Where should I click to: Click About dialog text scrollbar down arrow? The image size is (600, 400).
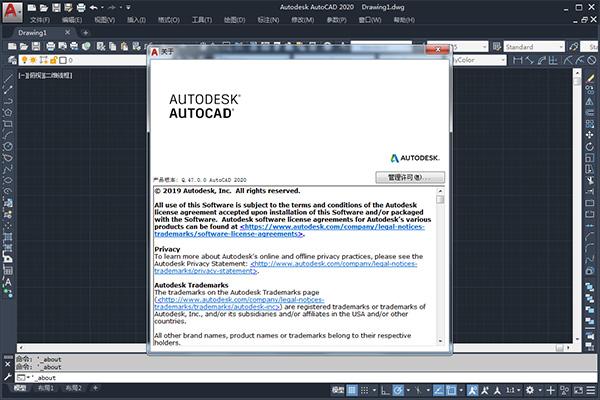pos(440,340)
